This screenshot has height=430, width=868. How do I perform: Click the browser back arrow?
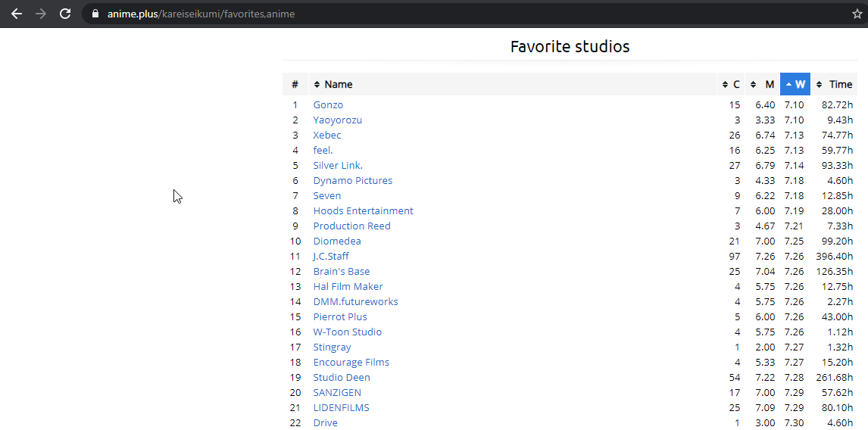[x=16, y=14]
